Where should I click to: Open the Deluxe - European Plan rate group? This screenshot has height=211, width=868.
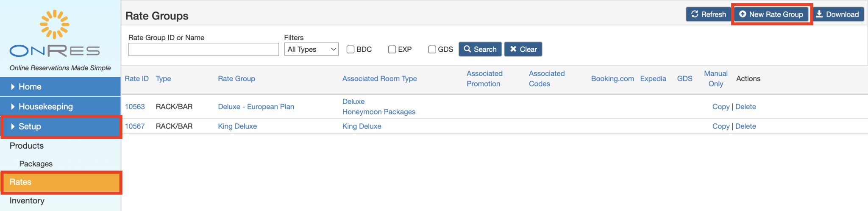(x=256, y=107)
